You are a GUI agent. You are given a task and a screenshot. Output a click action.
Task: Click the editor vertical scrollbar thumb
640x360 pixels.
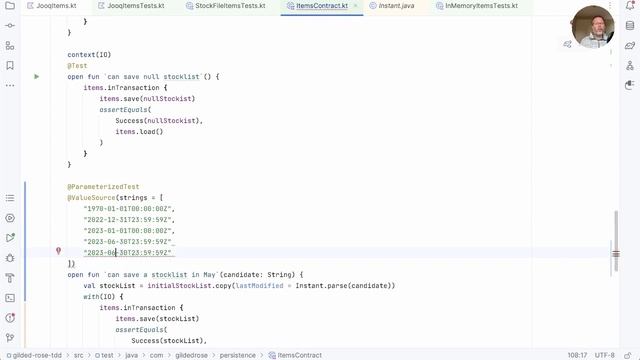[616, 241]
